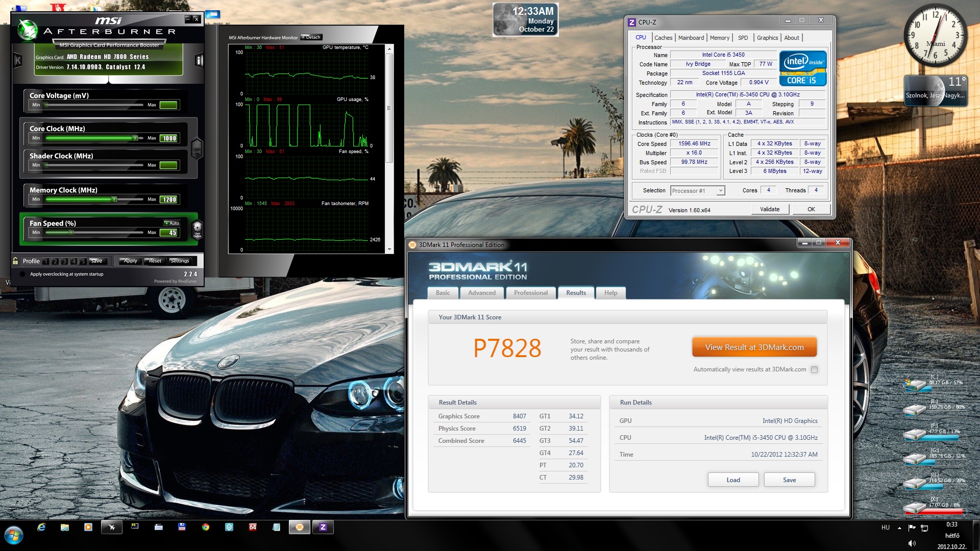Image resolution: width=980 pixels, height=551 pixels.
Task: Select profile slot 4 in Afterburner
Action: click(x=73, y=261)
